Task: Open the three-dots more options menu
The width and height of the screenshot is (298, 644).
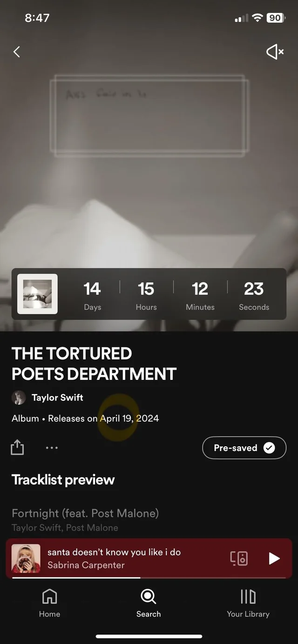Action: [52, 448]
